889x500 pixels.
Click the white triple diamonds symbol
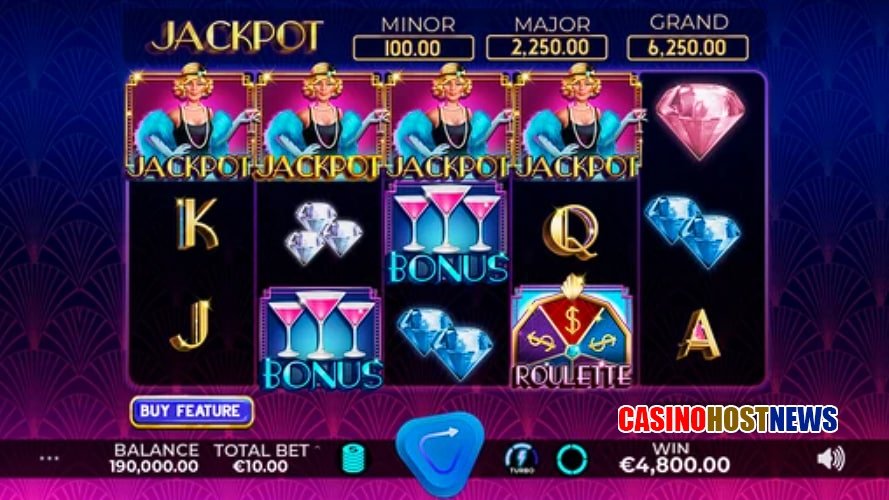pyautogui.click(x=321, y=232)
